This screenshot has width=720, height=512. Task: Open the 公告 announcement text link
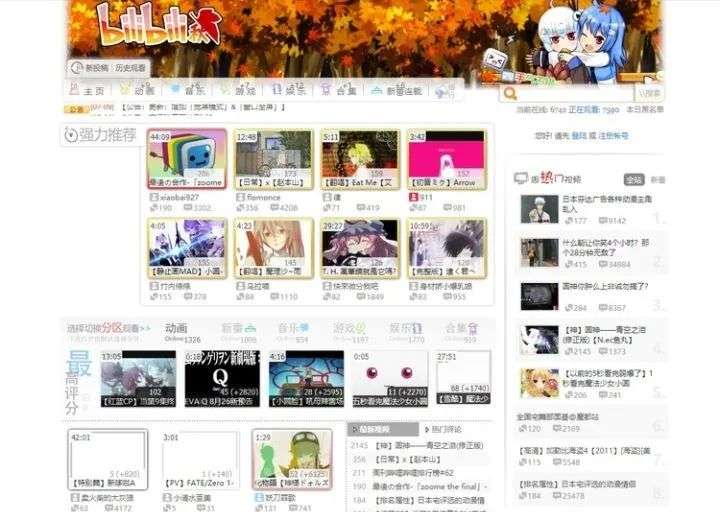(204, 108)
